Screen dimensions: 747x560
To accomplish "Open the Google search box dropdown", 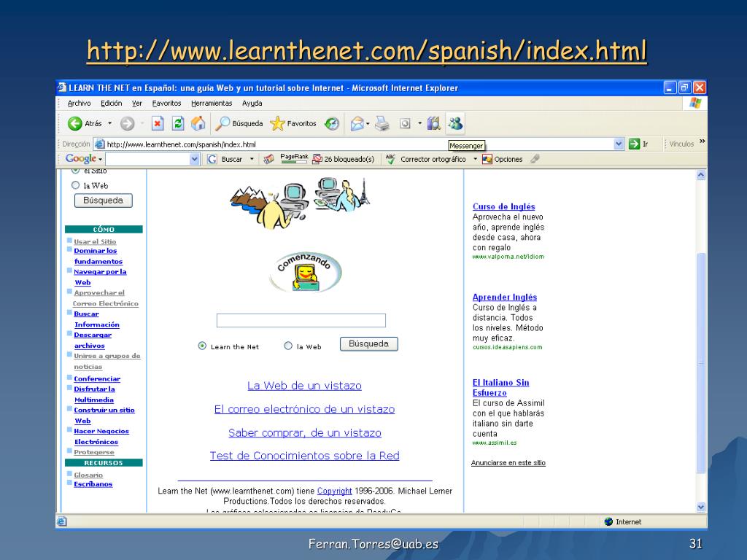I will click(194, 159).
